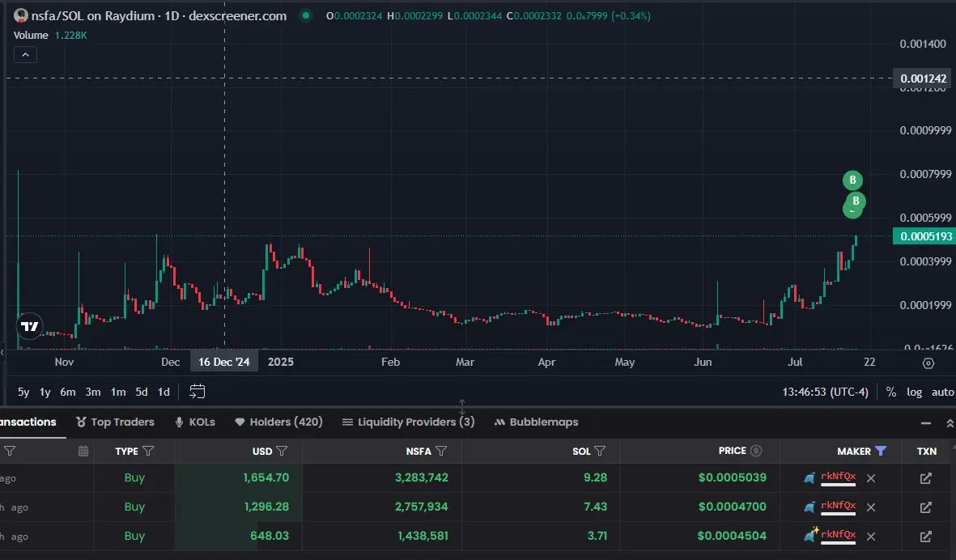This screenshot has width=956, height=560.
Task: Click the Volume 1.228K indicator label
Action: pos(50,36)
